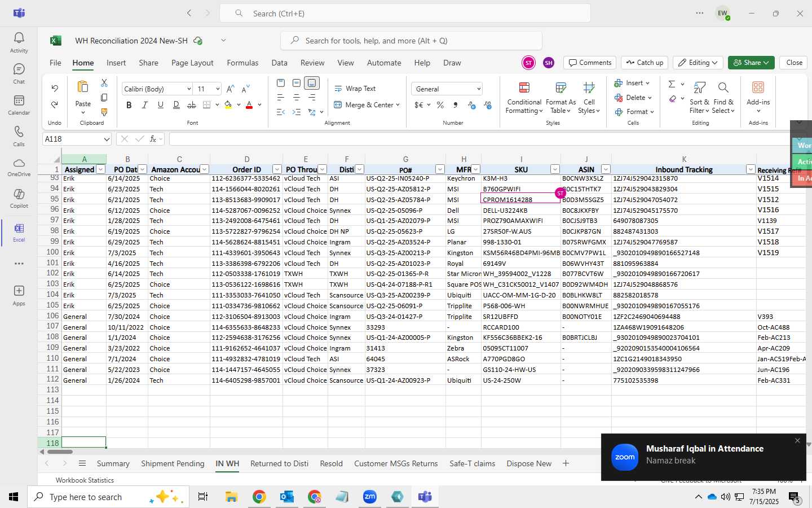Toggle Top Align for cells
Viewport: 812px width, 508px height.
pyautogui.click(x=281, y=83)
